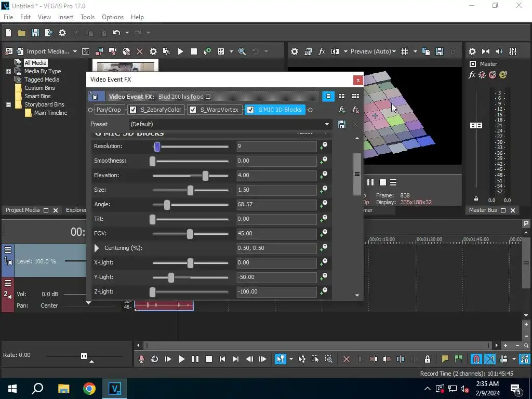
Task: Remove selected plug-in from chain
Action: (355, 110)
